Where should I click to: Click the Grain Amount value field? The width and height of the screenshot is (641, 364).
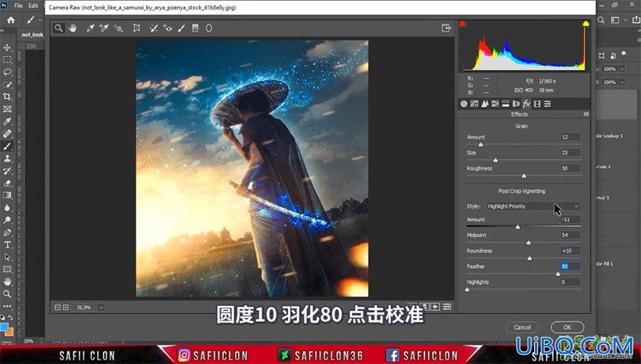(570, 137)
